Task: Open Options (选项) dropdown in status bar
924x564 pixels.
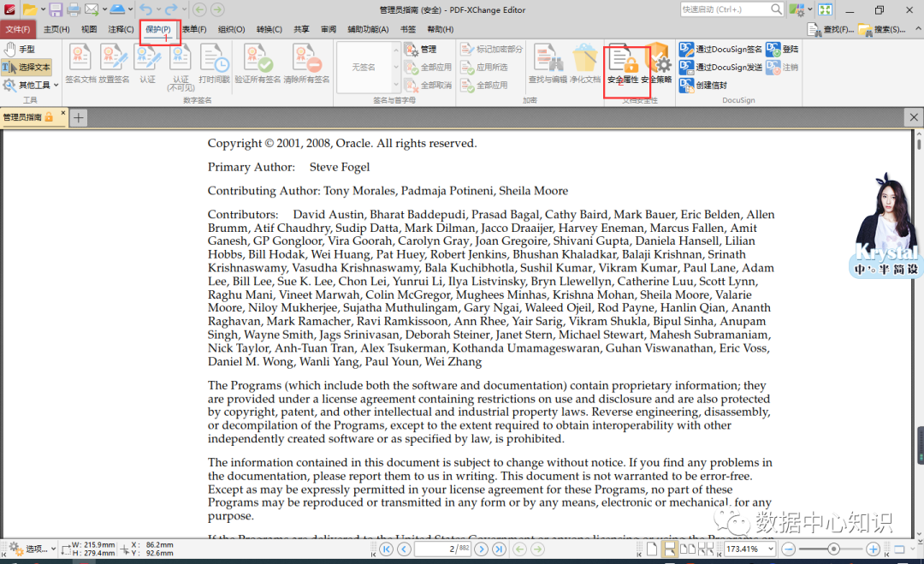Action: (33, 549)
